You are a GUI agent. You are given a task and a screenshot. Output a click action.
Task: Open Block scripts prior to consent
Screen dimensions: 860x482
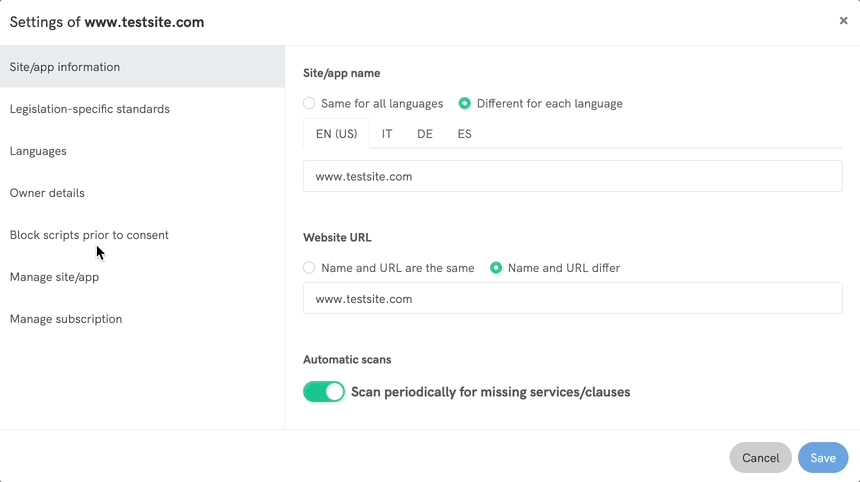tap(89, 235)
